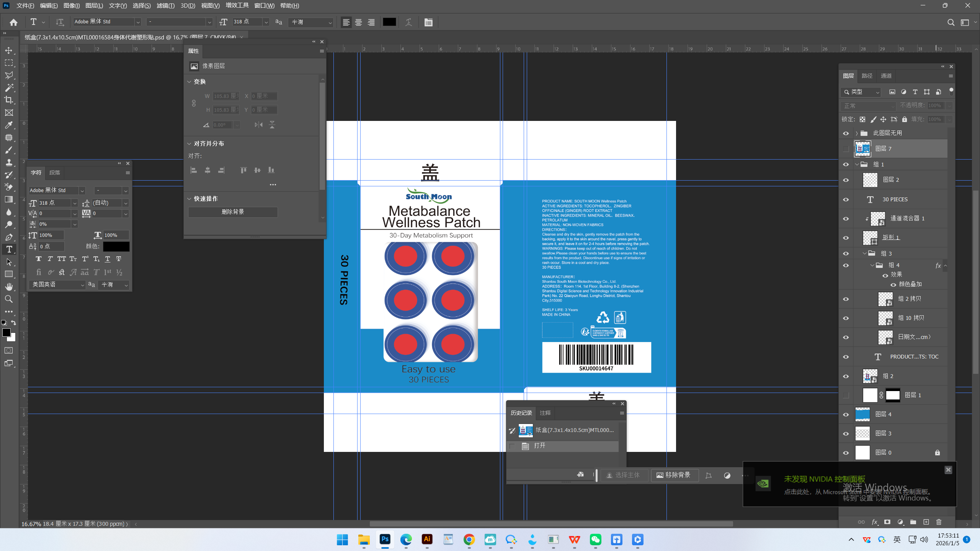
Task: Click right align text in options bar
Action: tap(371, 22)
